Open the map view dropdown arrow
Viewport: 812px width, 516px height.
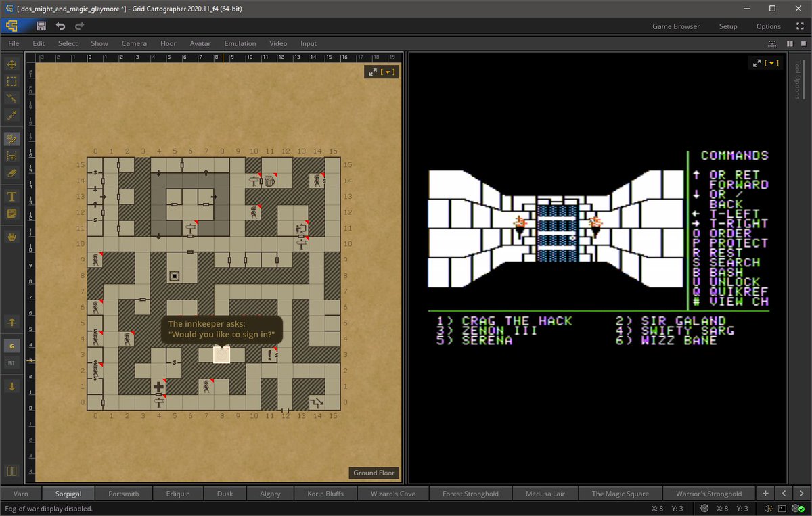click(x=388, y=72)
